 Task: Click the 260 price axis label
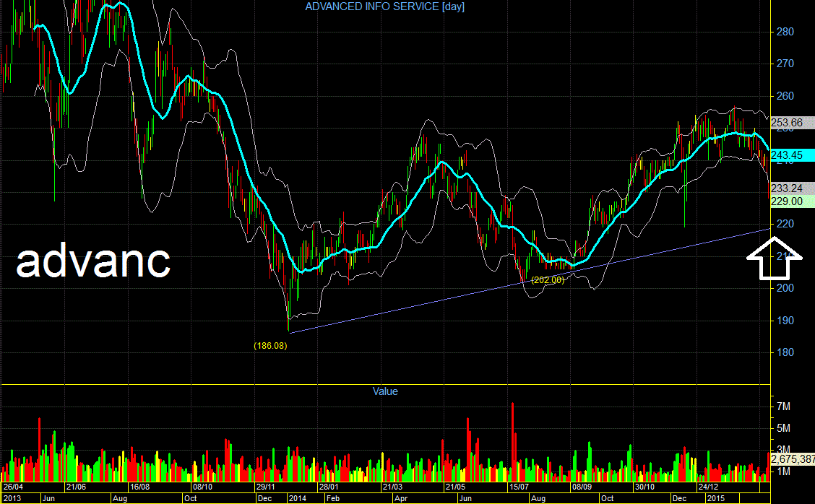[785, 96]
